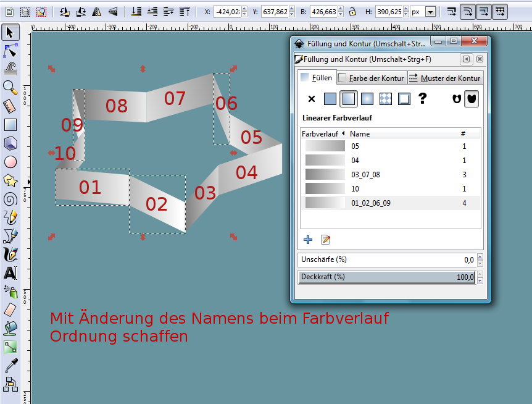532x404 pixels.
Task: Select gradient named 03_07_08
Action: pos(365,175)
